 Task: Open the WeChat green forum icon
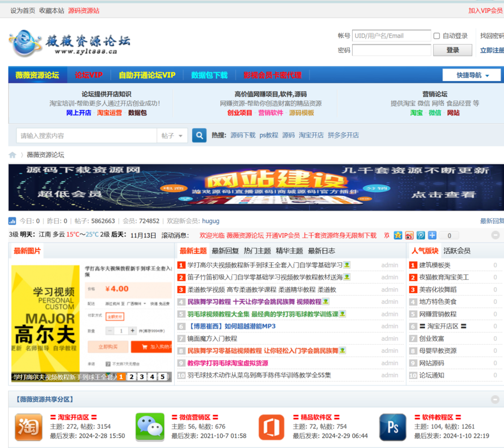(x=150, y=427)
